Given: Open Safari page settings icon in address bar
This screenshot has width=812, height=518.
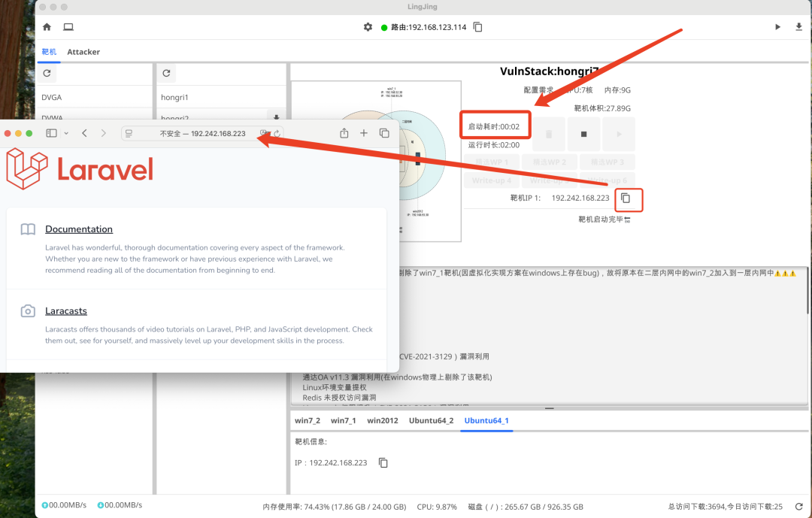Looking at the screenshot, I should coord(129,133).
